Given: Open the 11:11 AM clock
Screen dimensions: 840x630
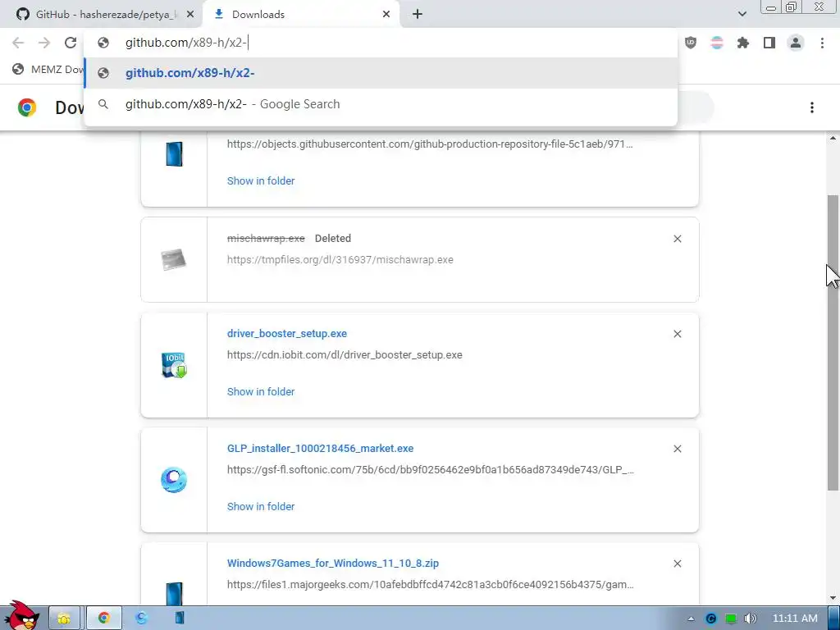Looking at the screenshot, I should pyautogui.click(x=795, y=619).
